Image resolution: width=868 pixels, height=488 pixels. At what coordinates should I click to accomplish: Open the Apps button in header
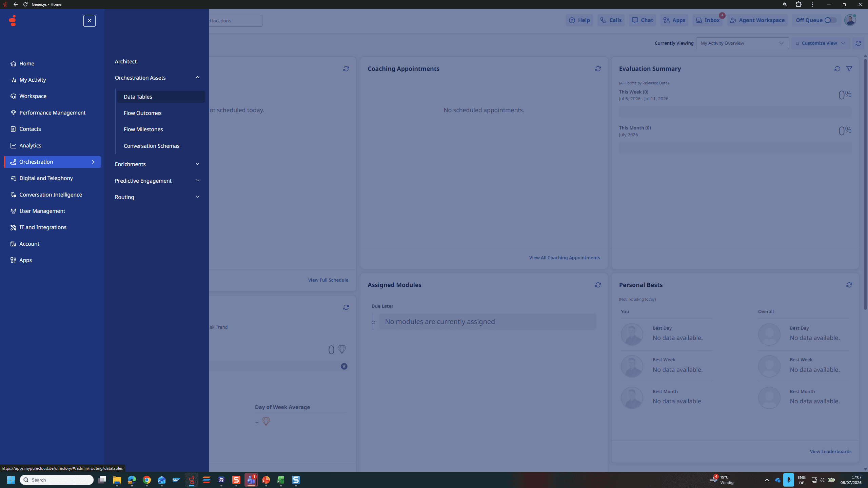click(674, 20)
